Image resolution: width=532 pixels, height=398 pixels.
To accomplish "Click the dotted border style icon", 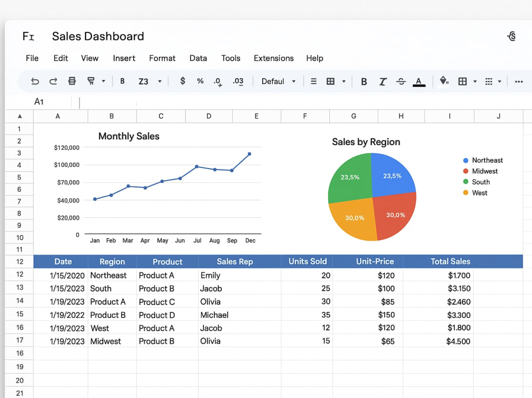I will pos(488,81).
